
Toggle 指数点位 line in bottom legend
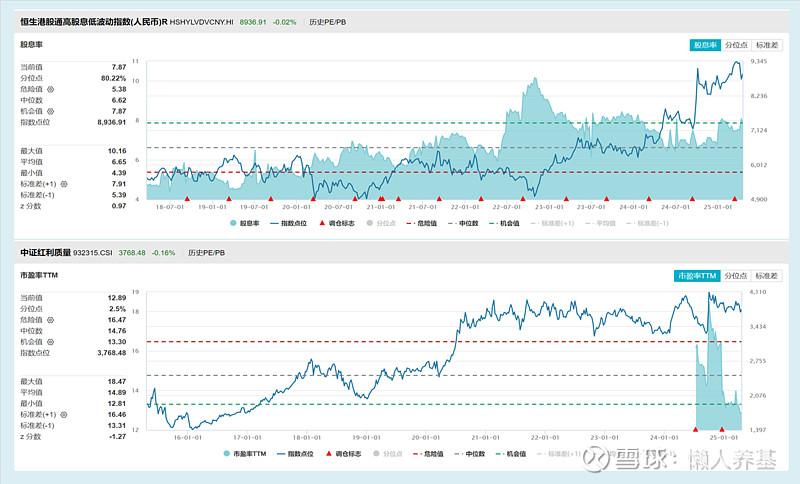click(x=295, y=453)
